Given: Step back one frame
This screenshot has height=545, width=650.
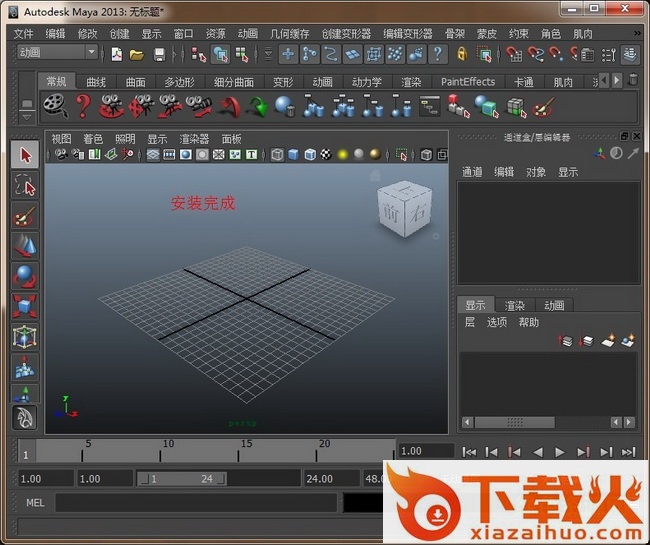Looking at the screenshot, I should click(491, 452).
